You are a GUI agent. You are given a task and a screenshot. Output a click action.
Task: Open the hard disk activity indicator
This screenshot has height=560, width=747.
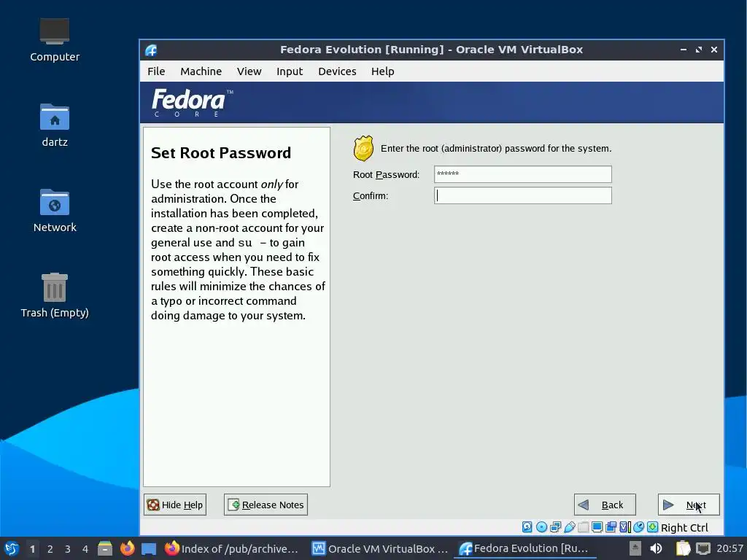527,527
